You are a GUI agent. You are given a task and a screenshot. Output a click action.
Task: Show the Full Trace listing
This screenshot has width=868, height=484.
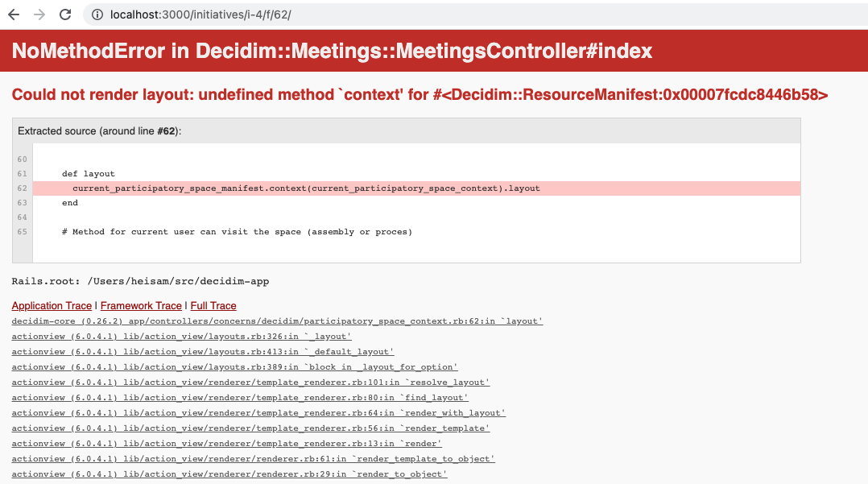point(213,305)
